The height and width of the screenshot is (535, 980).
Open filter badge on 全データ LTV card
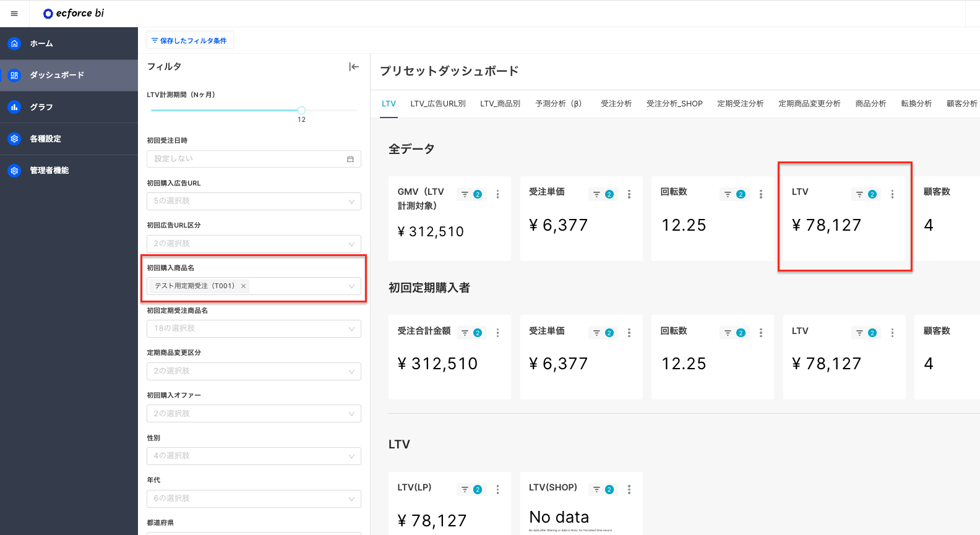click(866, 194)
